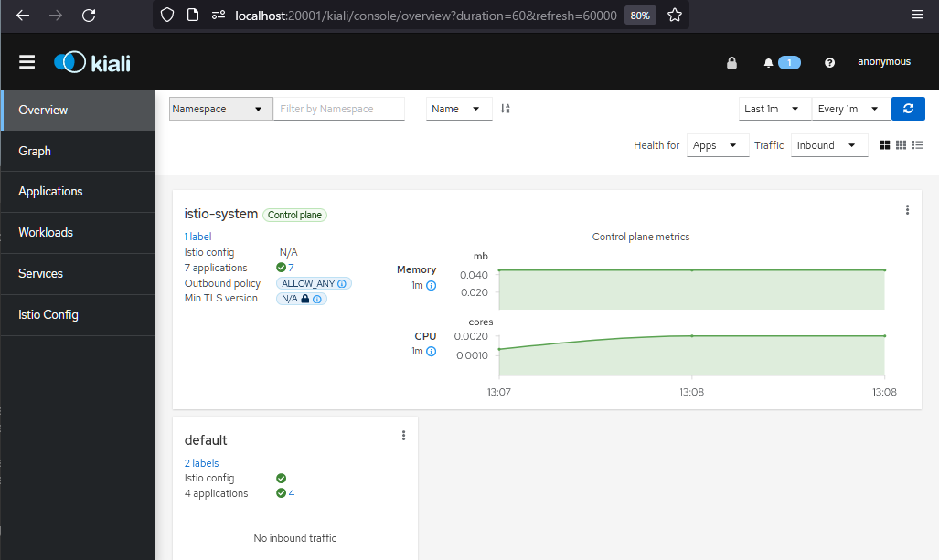Open the notifications bell
This screenshot has height=560, width=939.
769,63
